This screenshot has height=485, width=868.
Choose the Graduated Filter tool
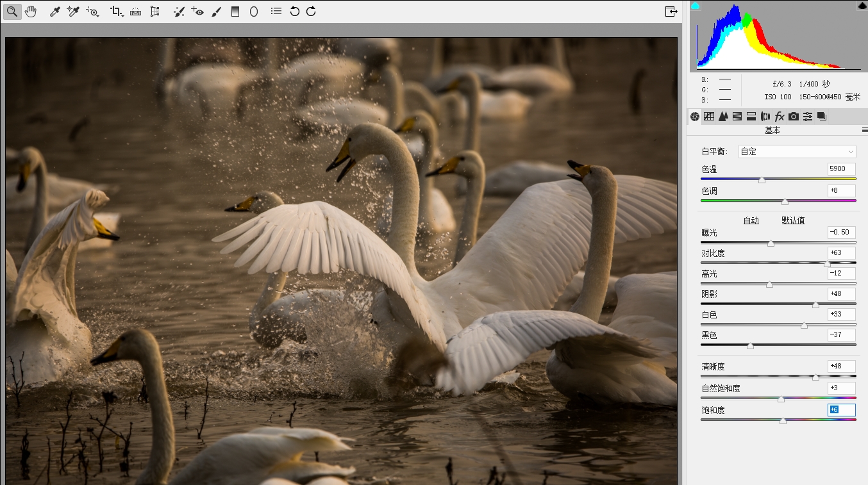point(235,12)
